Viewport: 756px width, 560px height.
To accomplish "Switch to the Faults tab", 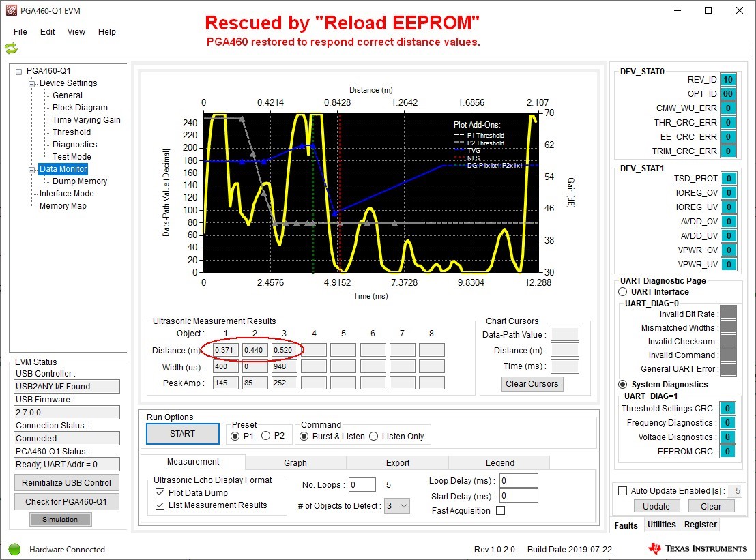I will tap(626, 525).
